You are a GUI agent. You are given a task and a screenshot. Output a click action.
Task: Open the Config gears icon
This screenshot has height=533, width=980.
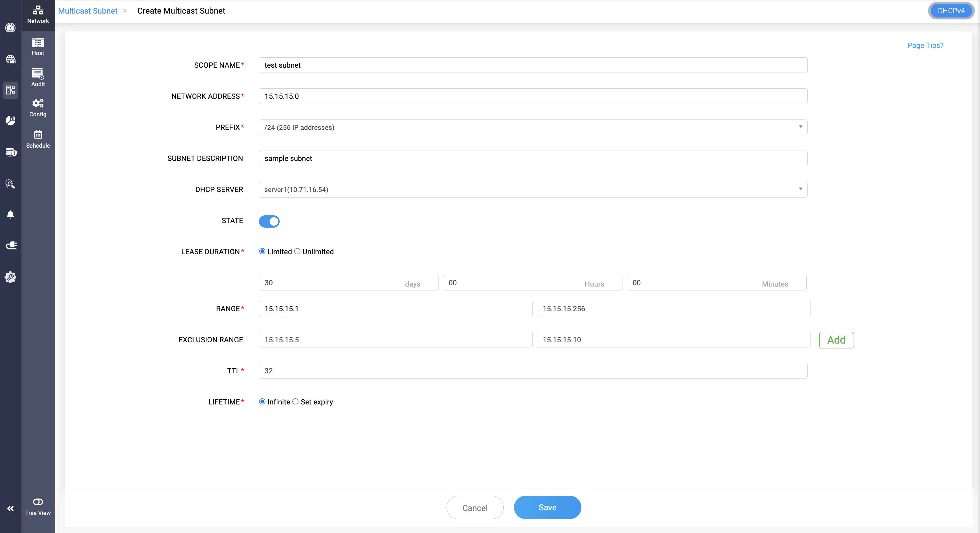38,108
